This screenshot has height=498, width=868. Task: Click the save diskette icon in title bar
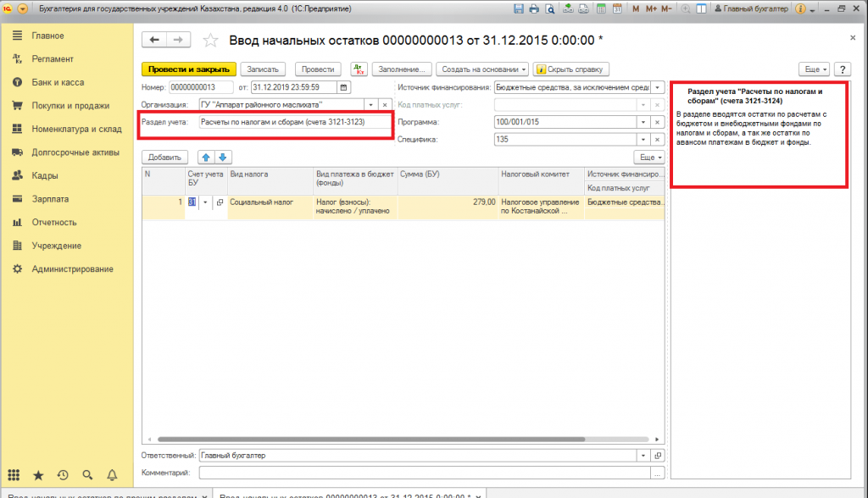519,8
